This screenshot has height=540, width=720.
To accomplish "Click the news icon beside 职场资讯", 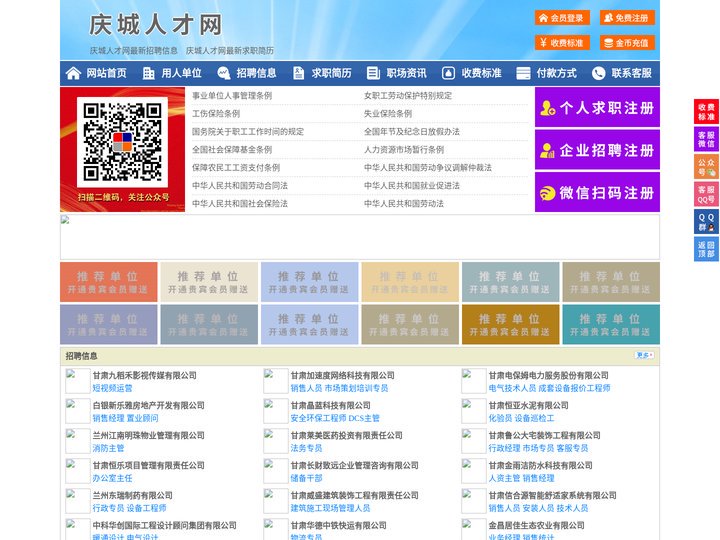I will click(373, 73).
